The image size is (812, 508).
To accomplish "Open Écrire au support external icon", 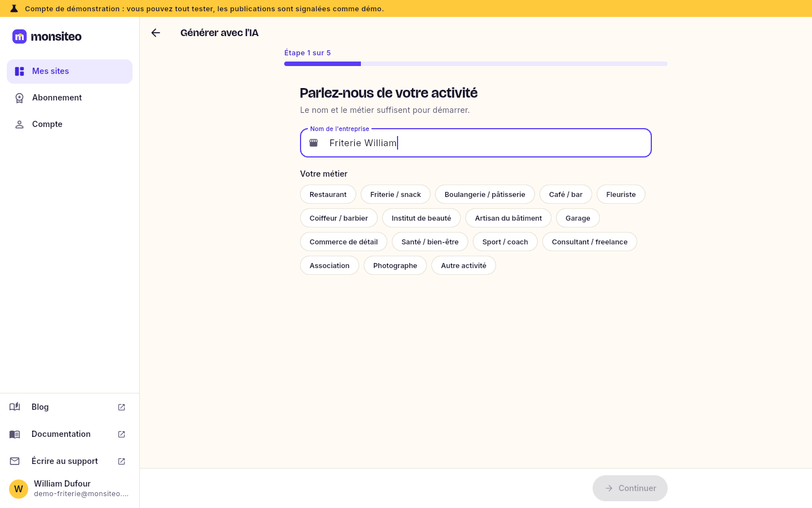I will [121, 462].
